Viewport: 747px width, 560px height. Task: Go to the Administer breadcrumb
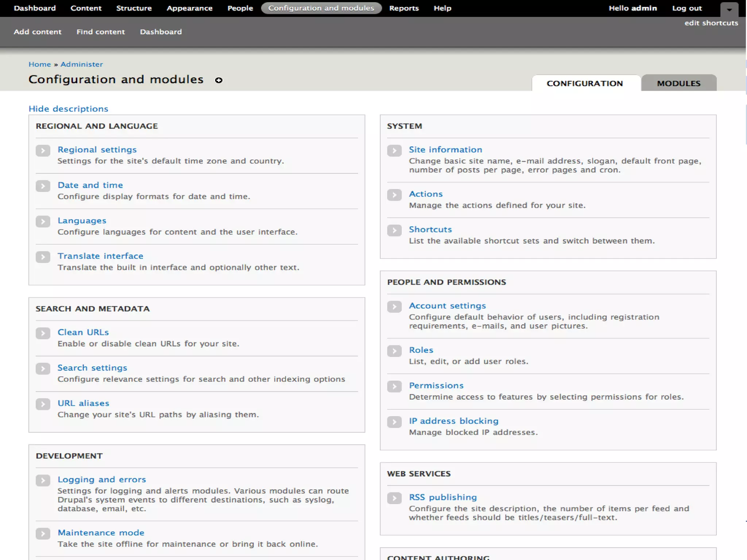81,64
